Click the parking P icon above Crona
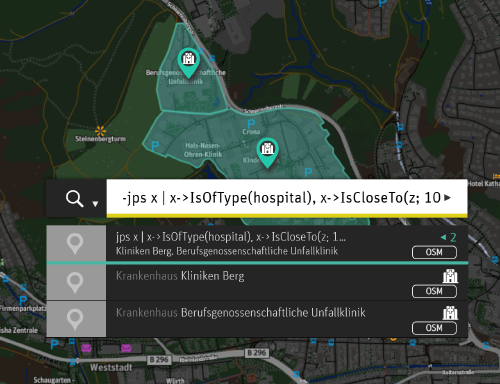 point(251,124)
